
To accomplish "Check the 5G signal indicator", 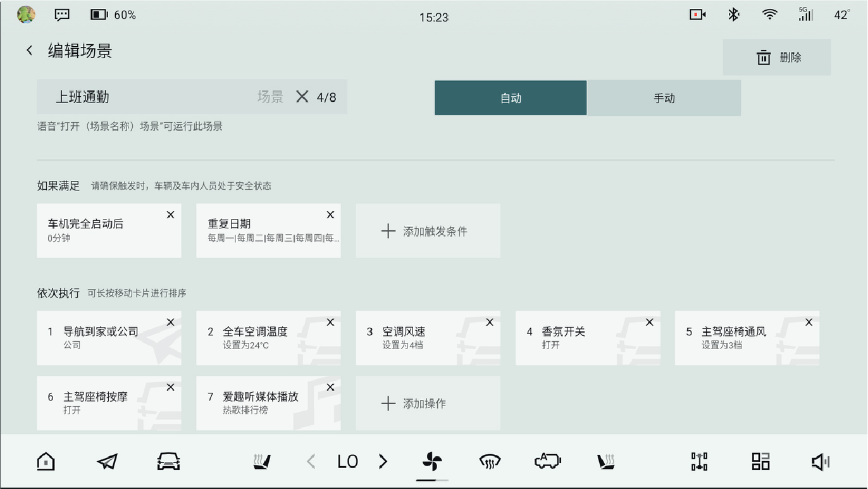I will 805,14.
